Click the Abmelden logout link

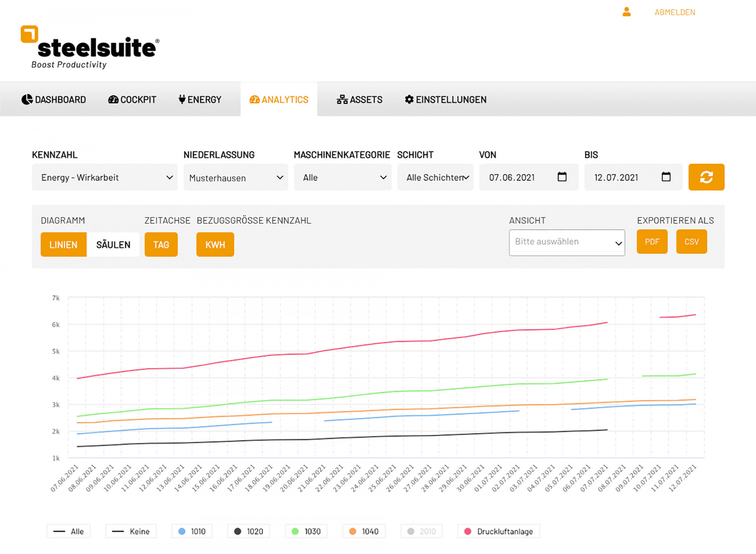(x=674, y=12)
